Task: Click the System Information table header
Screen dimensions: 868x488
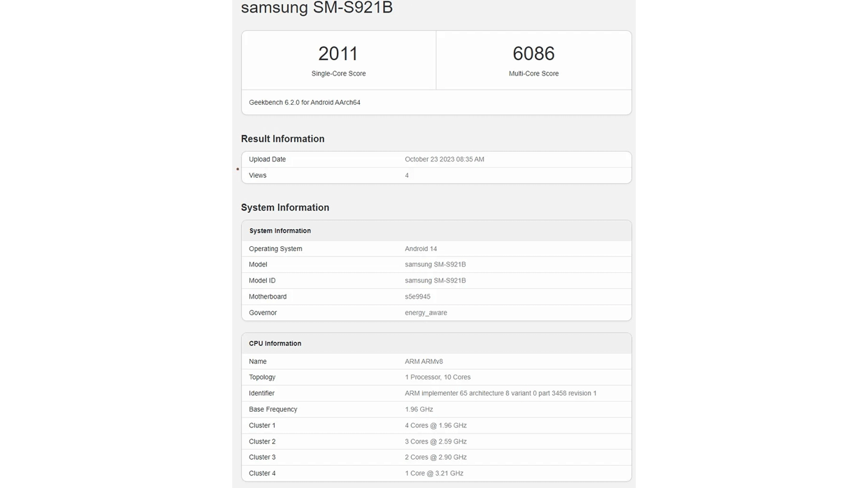Action: (x=280, y=231)
